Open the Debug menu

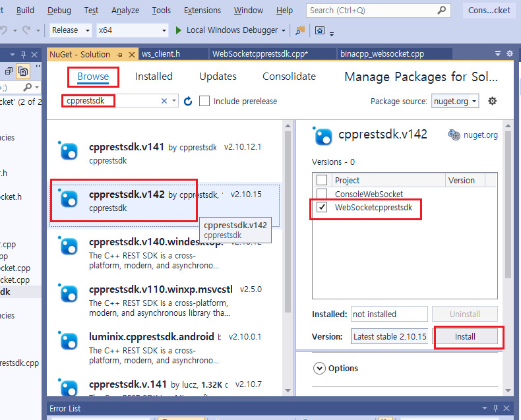(x=59, y=11)
